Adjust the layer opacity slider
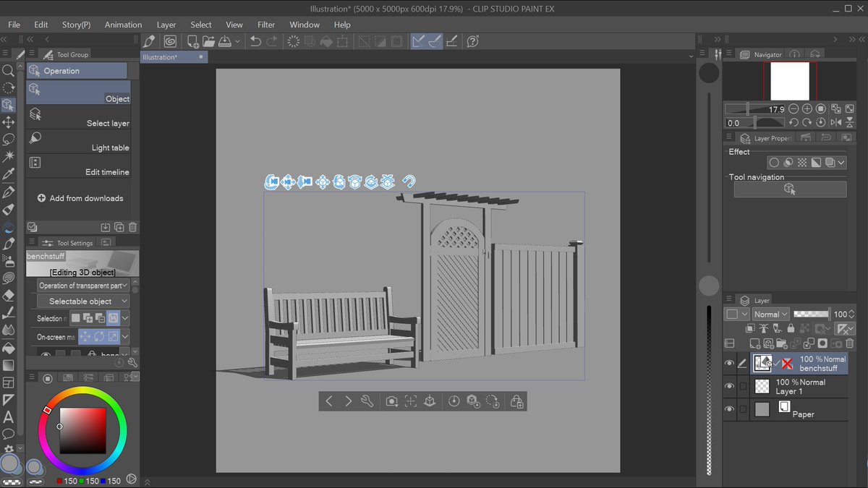Image resolution: width=868 pixels, height=488 pixels. click(x=812, y=314)
